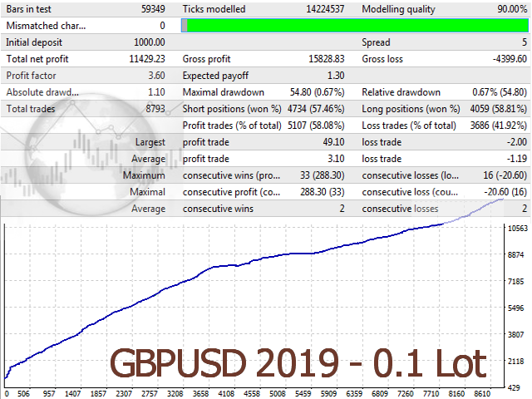
Task: Click y-axis label 10563 on chart
Action: (x=518, y=229)
